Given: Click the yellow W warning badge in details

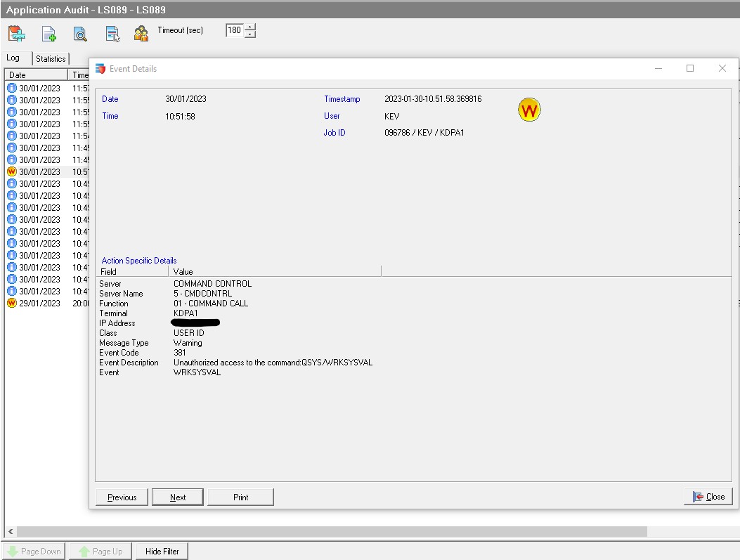Looking at the screenshot, I should (529, 110).
